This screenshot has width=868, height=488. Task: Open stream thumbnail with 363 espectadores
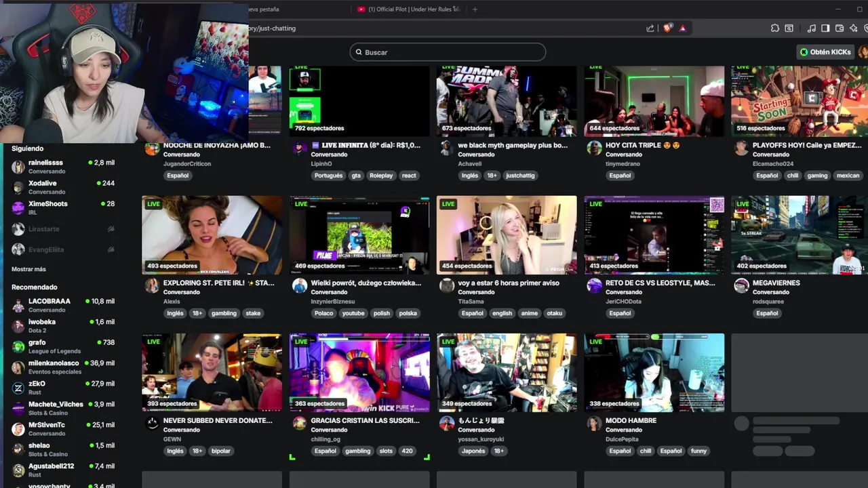(359, 373)
